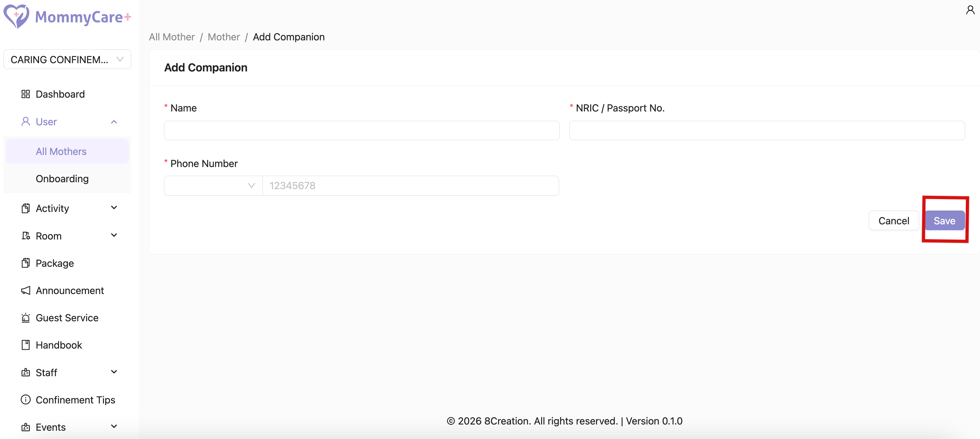
Task: Open the CARING CONFINEM... center dropdown
Action: 67,59
